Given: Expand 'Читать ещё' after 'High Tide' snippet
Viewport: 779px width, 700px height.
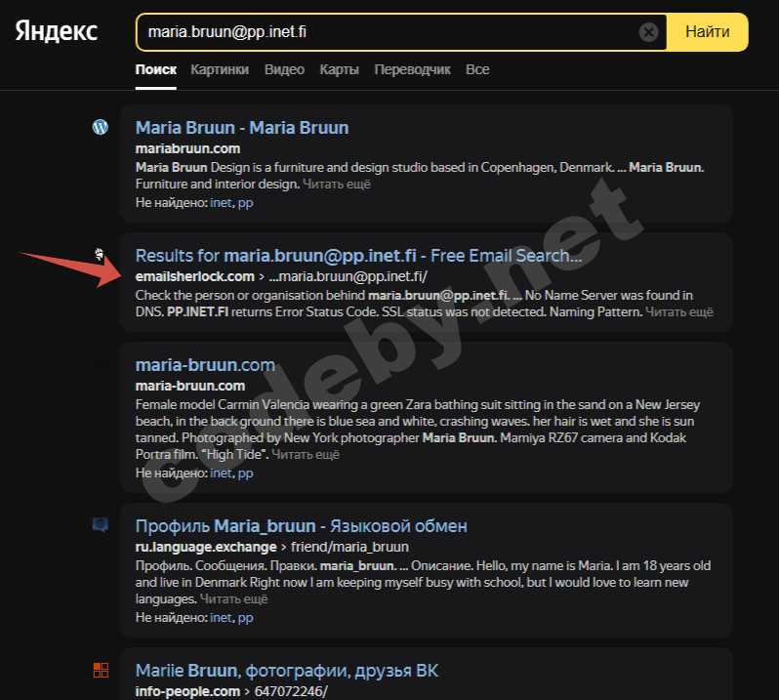Looking at the screenshot, I should point(306,455).
